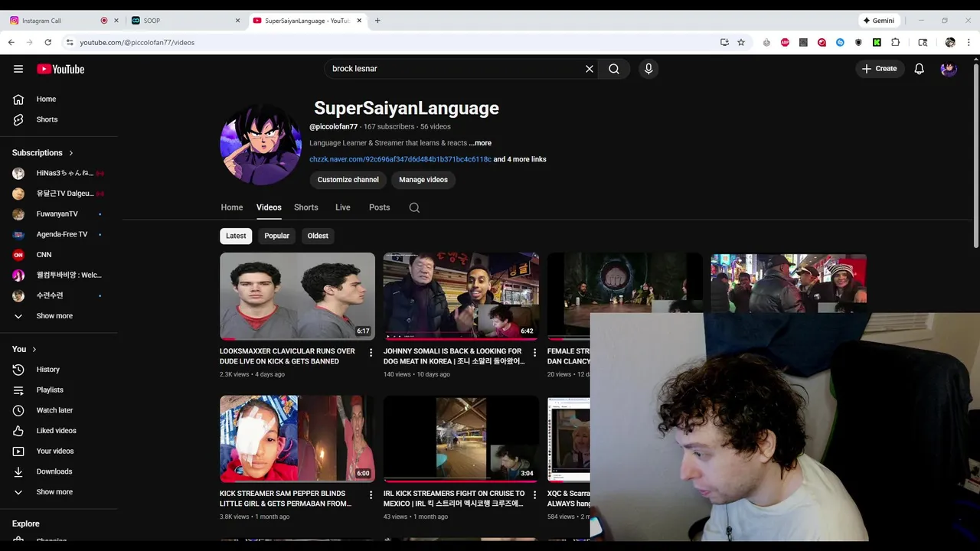Viewport: 980px width, 551px height.
Task: Start voice search with microphone icon
Action: pos(648,69)
